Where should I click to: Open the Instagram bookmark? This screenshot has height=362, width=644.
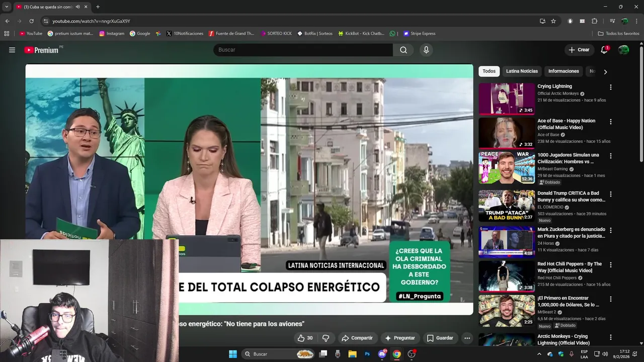(x=112, y=34)
